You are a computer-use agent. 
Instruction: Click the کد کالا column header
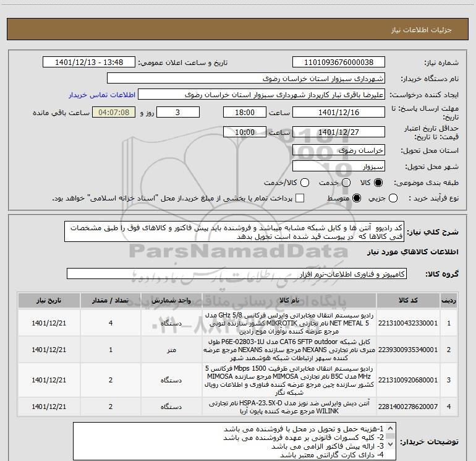(x=408, y=301)
